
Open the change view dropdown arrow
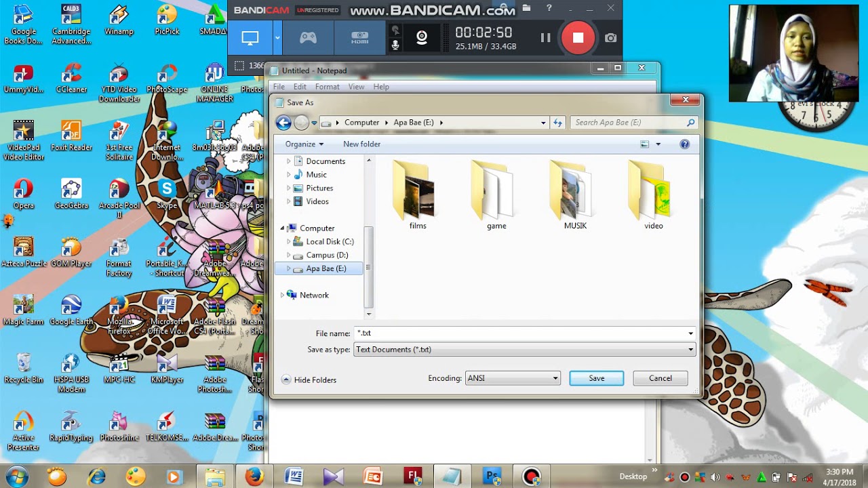click(x=658, y=144)
